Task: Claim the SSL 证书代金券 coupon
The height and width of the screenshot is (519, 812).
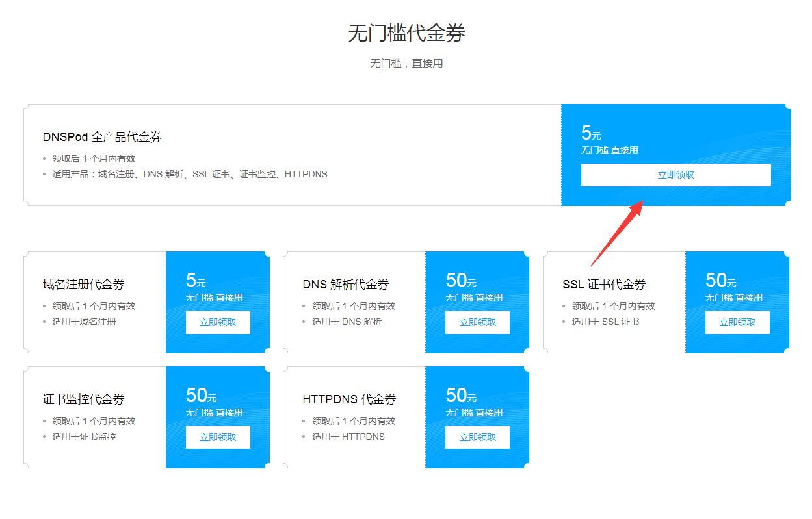Action: pyautogui.click(x=737, y=322)
